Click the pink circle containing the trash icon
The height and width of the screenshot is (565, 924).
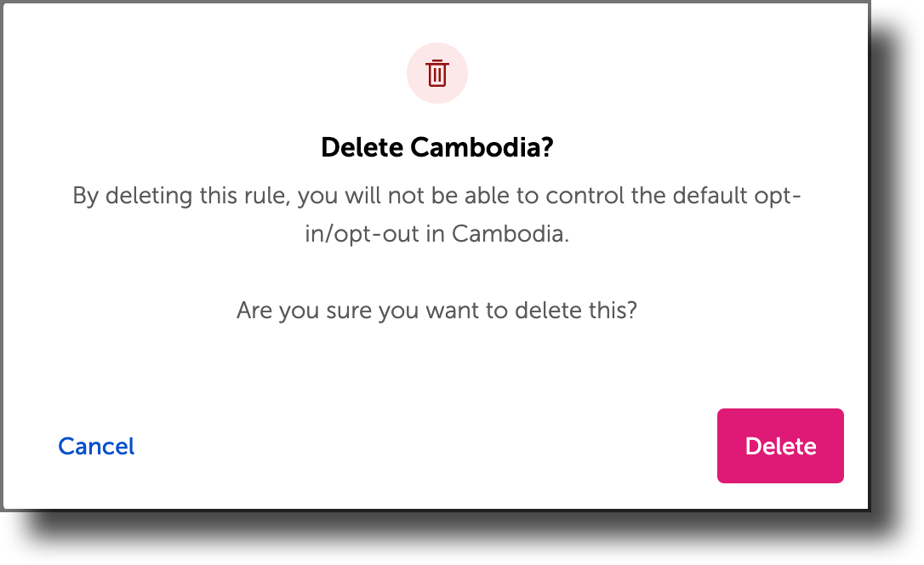436,73
